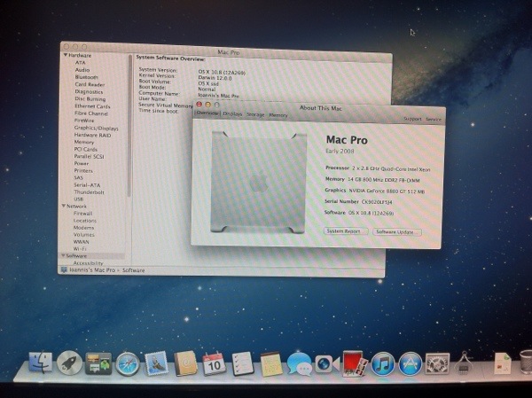Open the Mail stamp icon

coord(156,363)
